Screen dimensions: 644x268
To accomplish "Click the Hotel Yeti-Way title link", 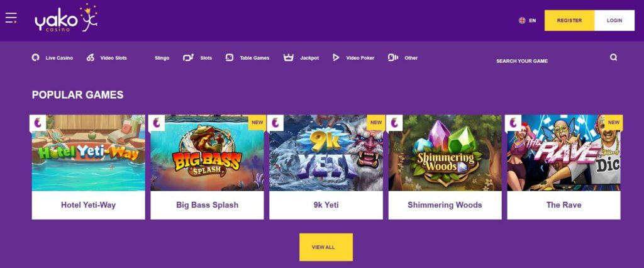I will [x=88, y=204].
